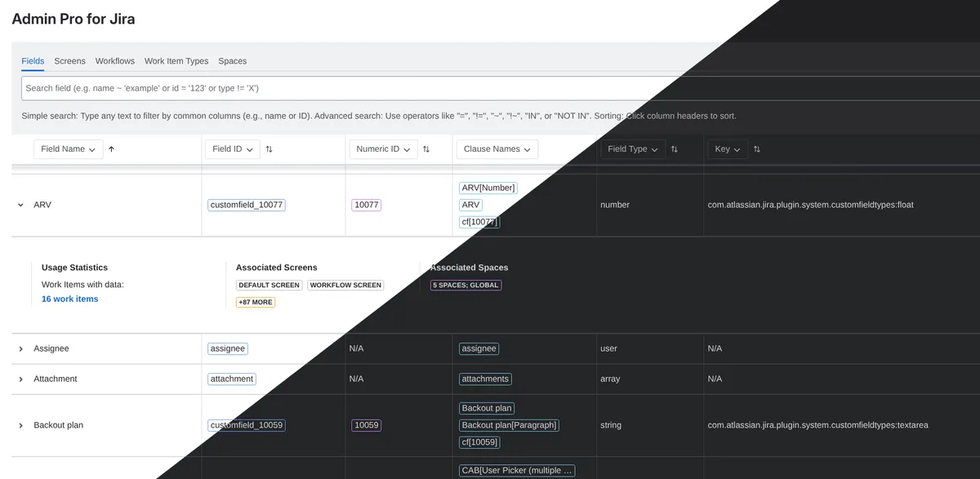Switch to the Fields tab

point(33,61)
